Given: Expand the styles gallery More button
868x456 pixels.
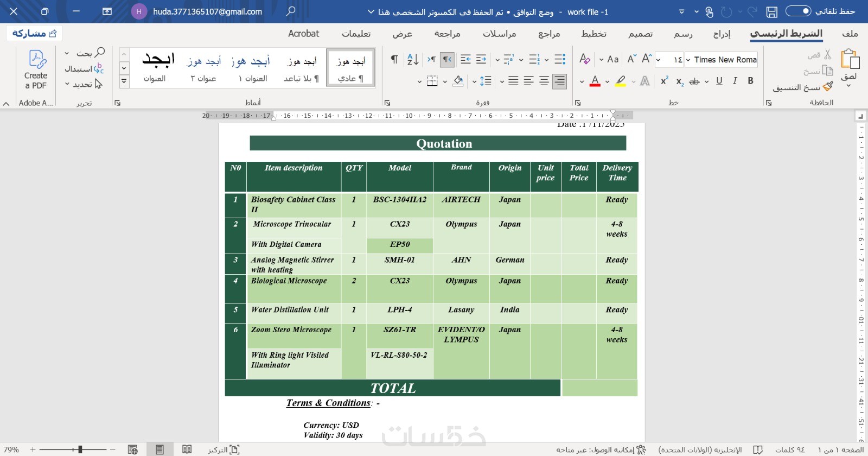Looking at the screenshot, I should [x=124, y=81].
